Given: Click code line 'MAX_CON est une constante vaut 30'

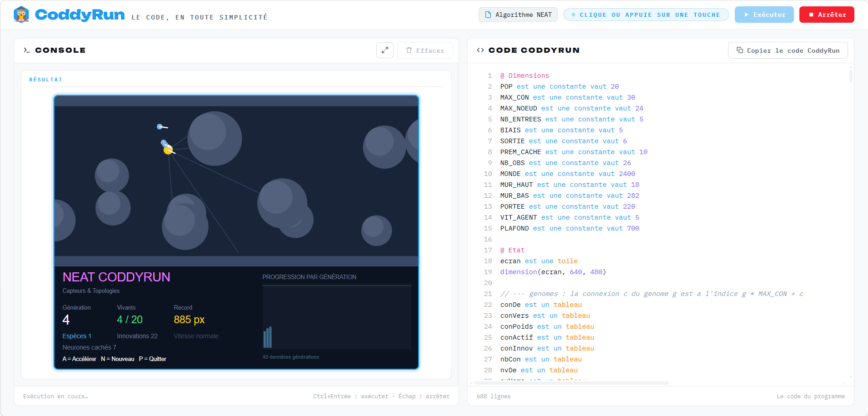Looking at the screenshot, I should 568,97.
